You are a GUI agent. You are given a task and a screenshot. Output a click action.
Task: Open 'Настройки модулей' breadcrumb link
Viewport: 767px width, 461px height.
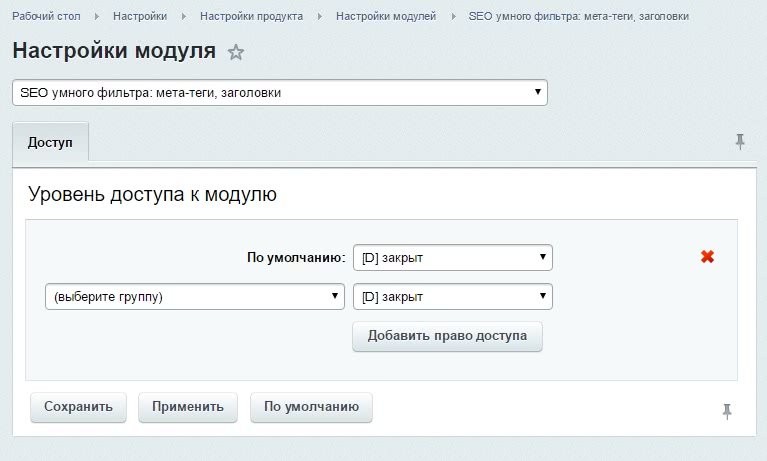point(386,16)
